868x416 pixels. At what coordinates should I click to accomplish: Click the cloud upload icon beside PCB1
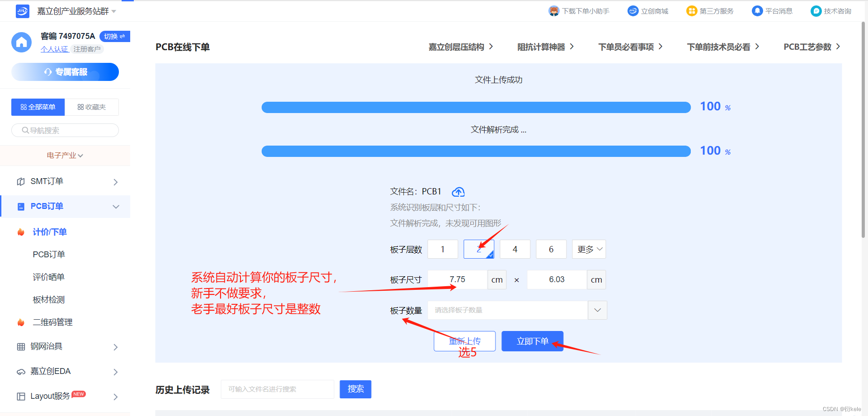tap(458, 192)
